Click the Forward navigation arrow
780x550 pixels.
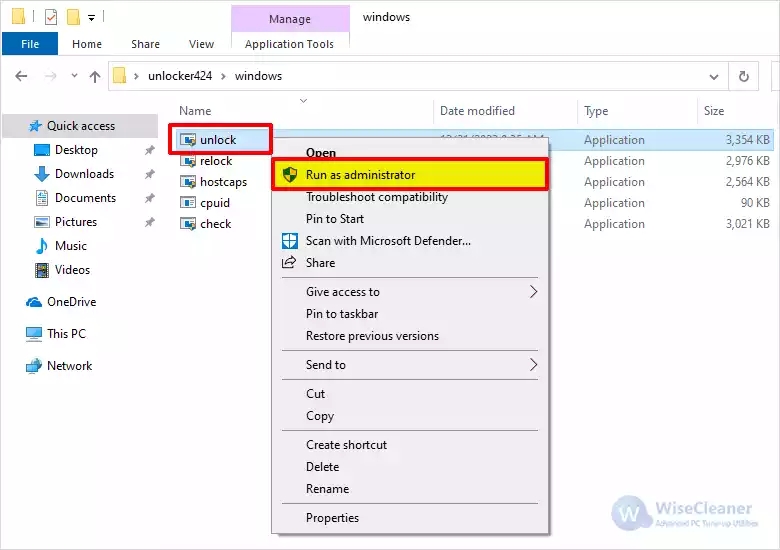[x=50, y=76]
